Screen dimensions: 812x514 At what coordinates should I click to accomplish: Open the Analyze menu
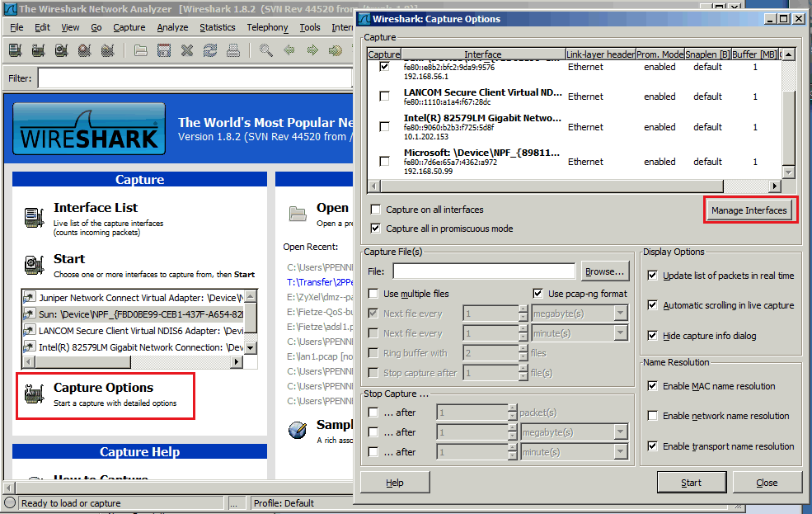tap(172, 27)
